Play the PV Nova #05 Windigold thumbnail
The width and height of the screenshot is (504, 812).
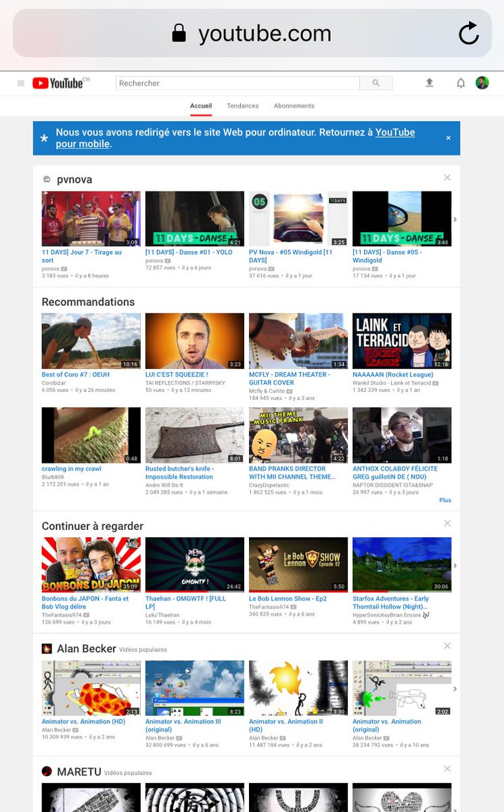(x=298, y=219)
